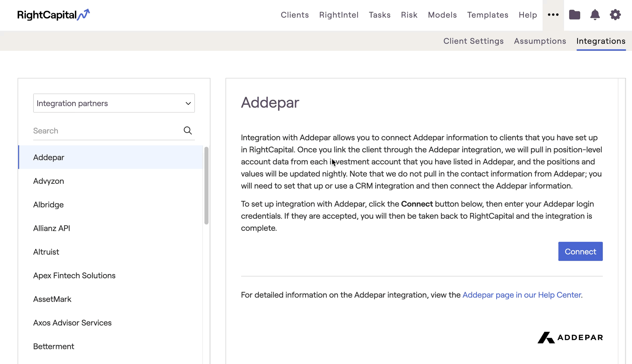Screen dimensions: 632x364
Task: Open the RightIntel menu item
Action: [339, 15]
